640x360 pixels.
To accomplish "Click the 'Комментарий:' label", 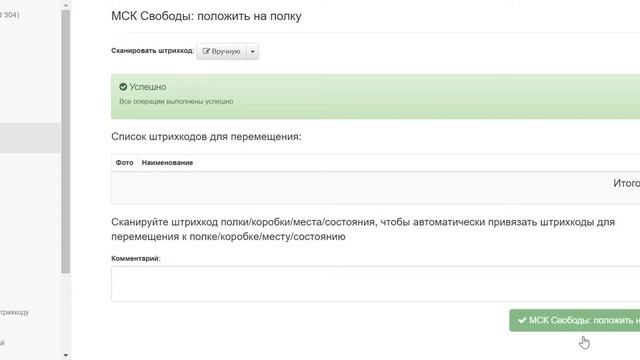I will point(136,258).
